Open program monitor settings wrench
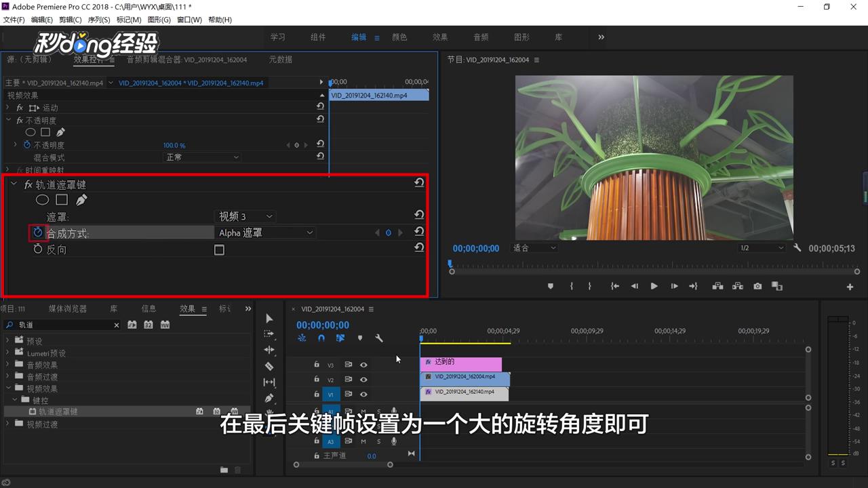This screenshot has width=868, height=488. (x=797, y=248)
